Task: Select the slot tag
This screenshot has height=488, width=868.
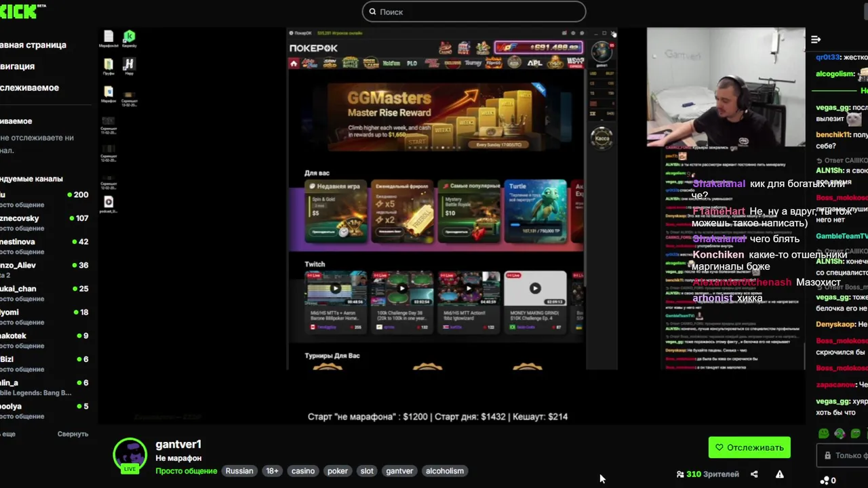Action: pyautogui.click(x=367, y=471)
